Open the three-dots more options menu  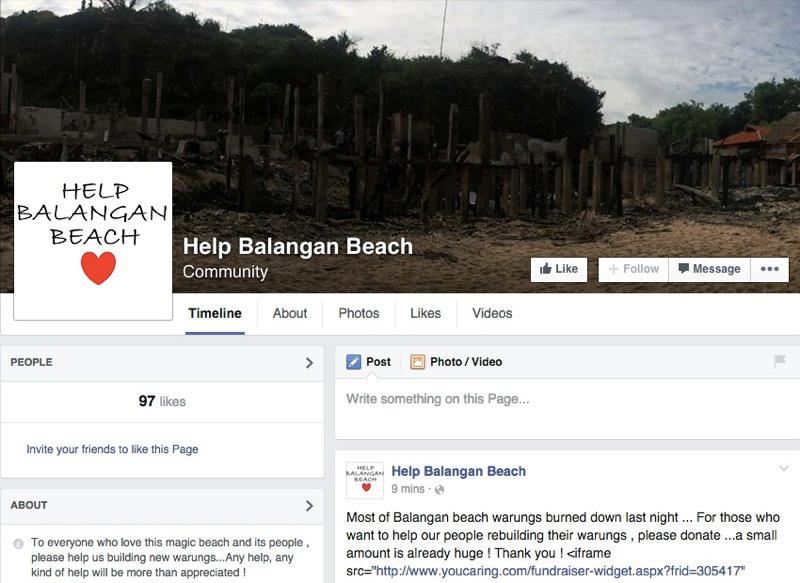point(769,269)
